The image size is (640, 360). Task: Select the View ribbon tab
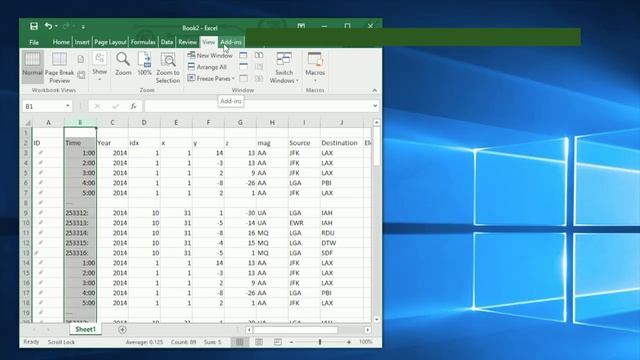pyautogui.click(x=208, y=42)
